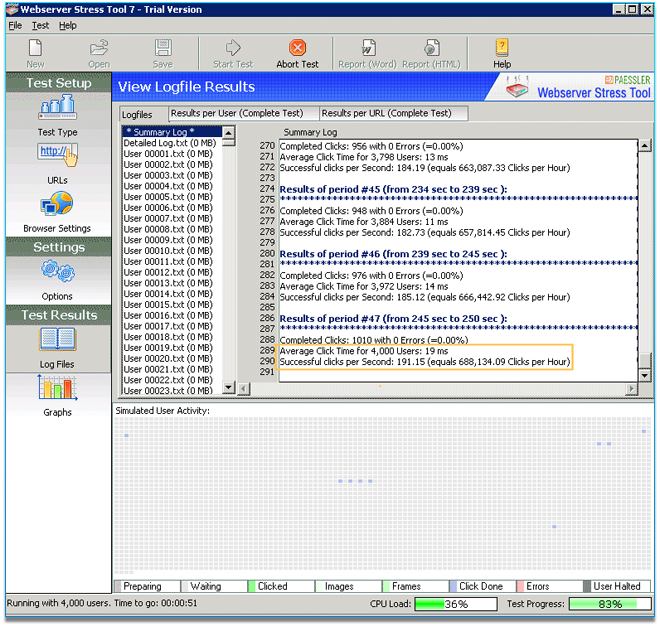660x625 pixels.
Task: Click the application title bar icon
Action: 13,9
